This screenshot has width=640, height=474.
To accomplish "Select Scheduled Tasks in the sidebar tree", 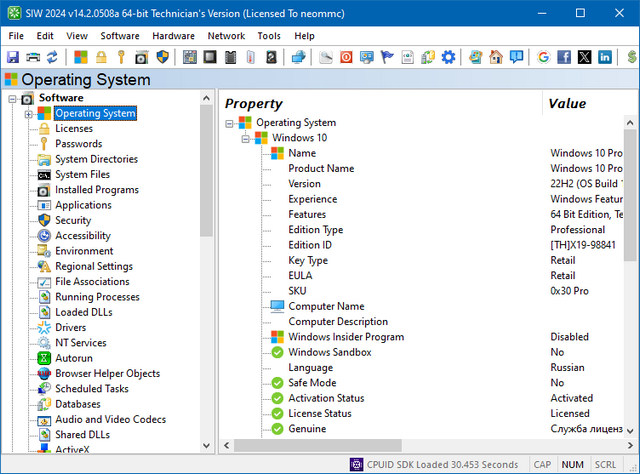I will point(92,389).
